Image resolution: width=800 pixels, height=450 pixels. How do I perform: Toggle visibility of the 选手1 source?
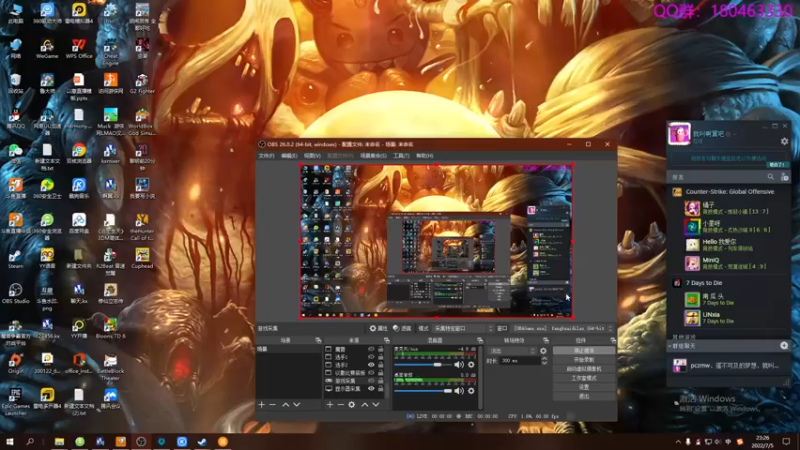coord(371,357)
